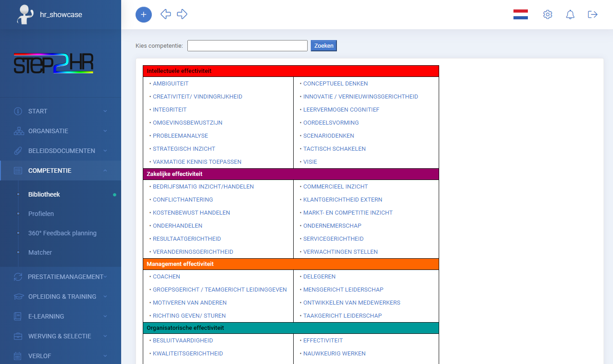Switch to the Profielen section
The height and width of the screenshot is (364, 613).
tap(41, 214)
